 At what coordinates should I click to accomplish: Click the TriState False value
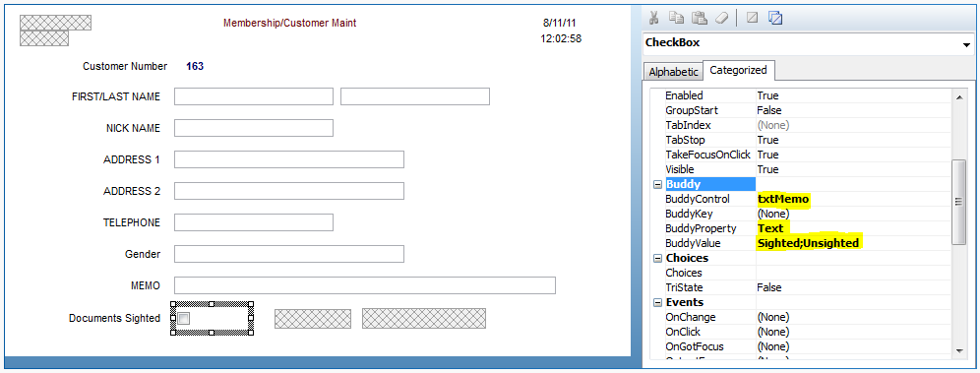[x=769, y=287]
